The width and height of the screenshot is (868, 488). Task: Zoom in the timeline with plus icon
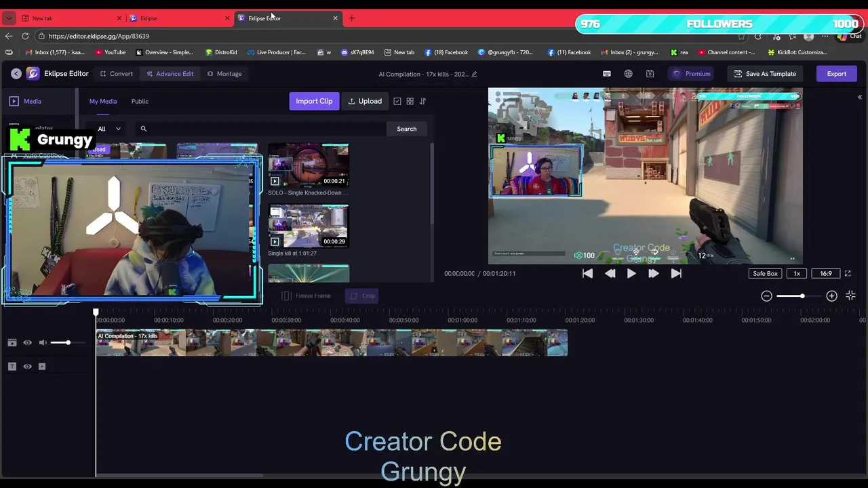[831, 296]
